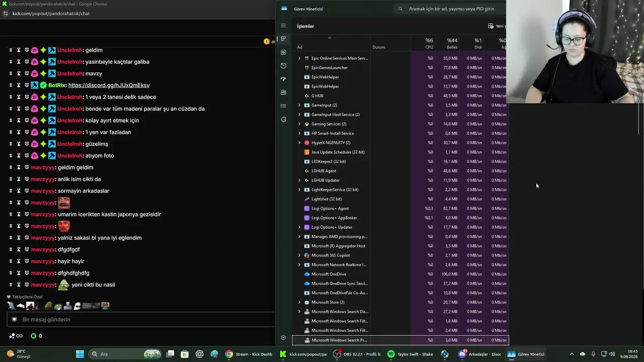
Task: Select the LEDKeeper2 (32 bit) process
Action: 400,161
